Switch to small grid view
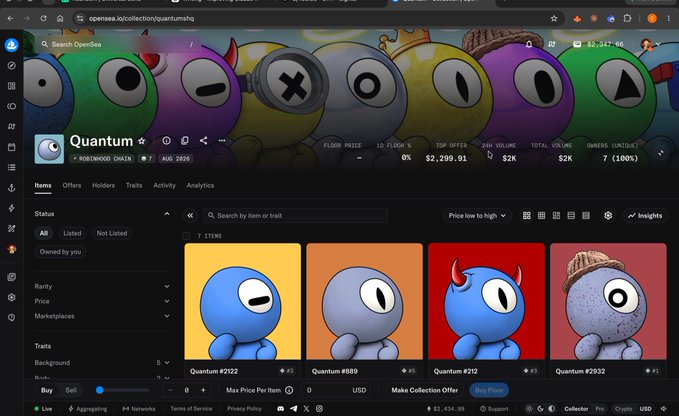Viewport: 679px width, 416px height. coord(541,216)
